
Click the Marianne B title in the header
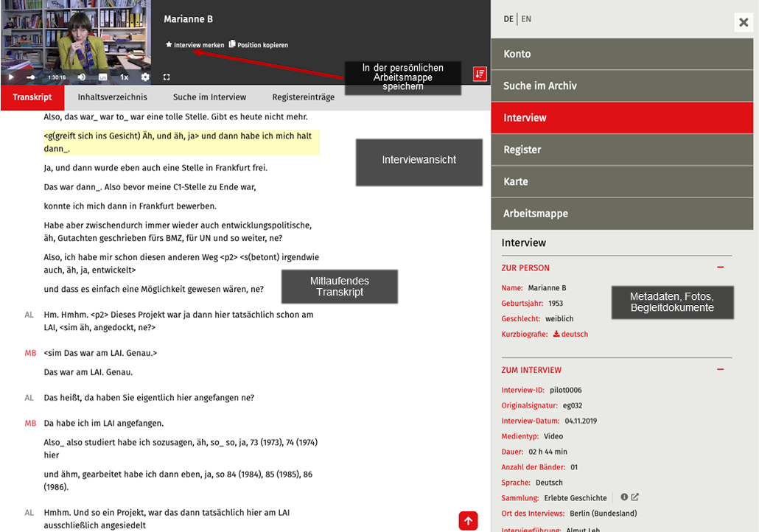coord(189,19)
